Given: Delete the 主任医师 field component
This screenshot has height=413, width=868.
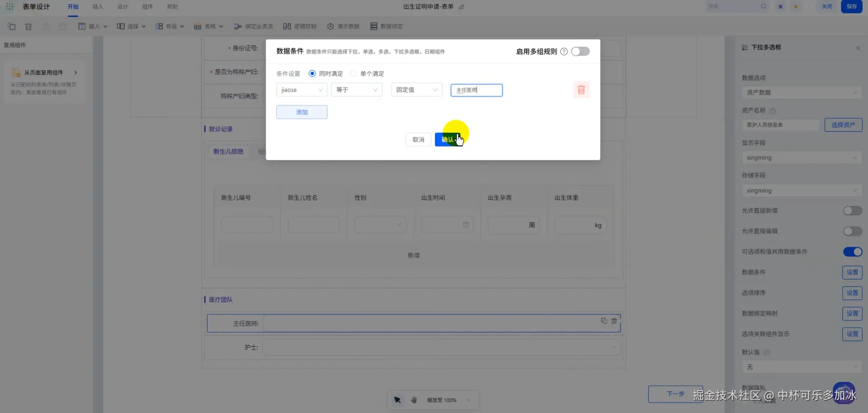Looking at the screenshot, I should (x=614, y=321).
